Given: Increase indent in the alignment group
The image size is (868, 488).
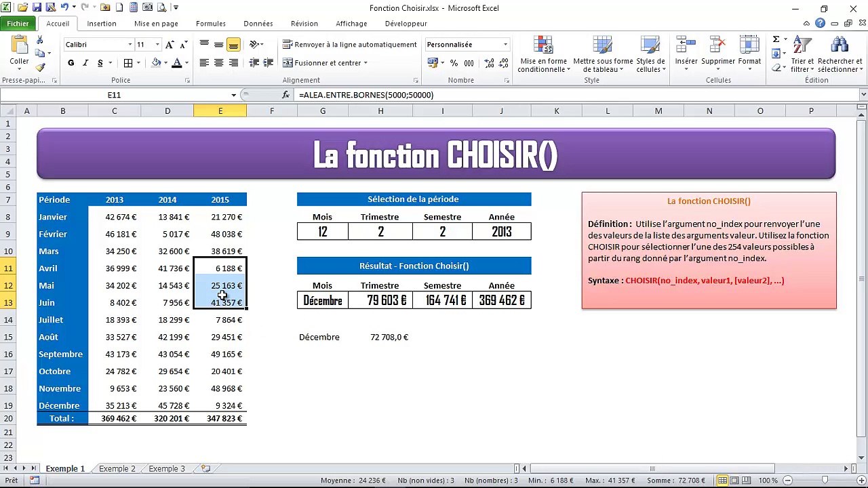Looking at the screenshot, I should (269, 63).
